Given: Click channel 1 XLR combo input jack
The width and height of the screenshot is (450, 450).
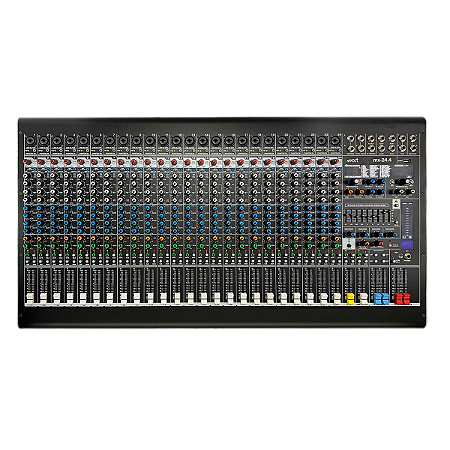Looking at the screenshot, I should coord(30,140).
